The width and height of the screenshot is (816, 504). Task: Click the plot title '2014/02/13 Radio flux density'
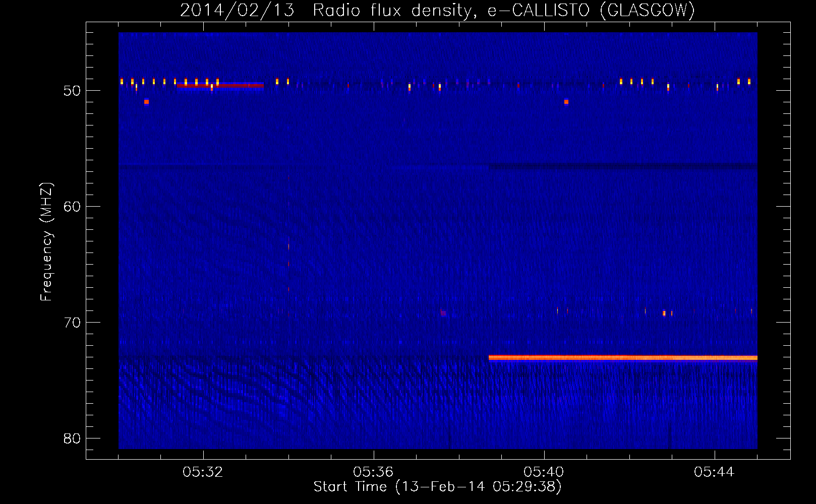click(x=328, y=10)
